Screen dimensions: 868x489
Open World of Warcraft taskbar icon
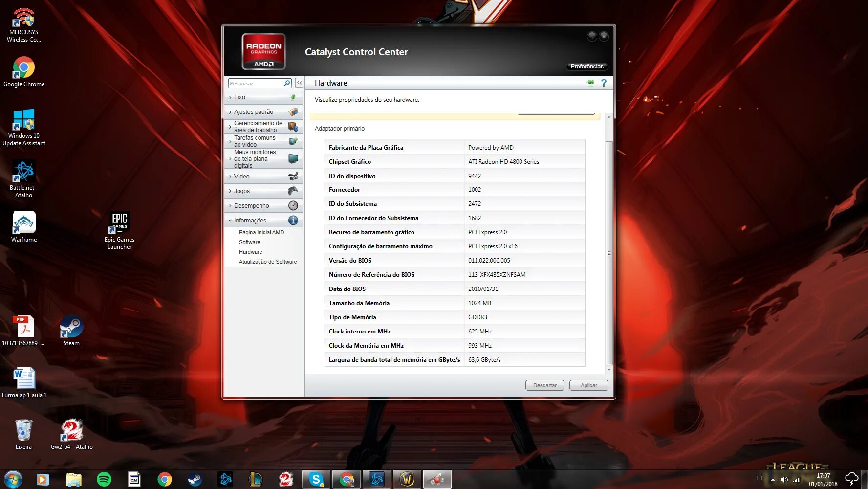[x=407, y=479]
